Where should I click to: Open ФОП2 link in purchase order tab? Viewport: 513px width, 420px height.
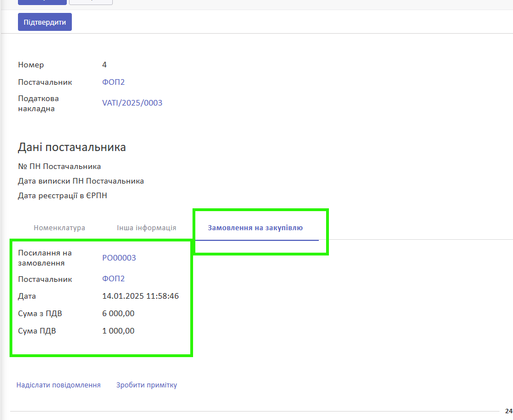click(x=113, y=279)
